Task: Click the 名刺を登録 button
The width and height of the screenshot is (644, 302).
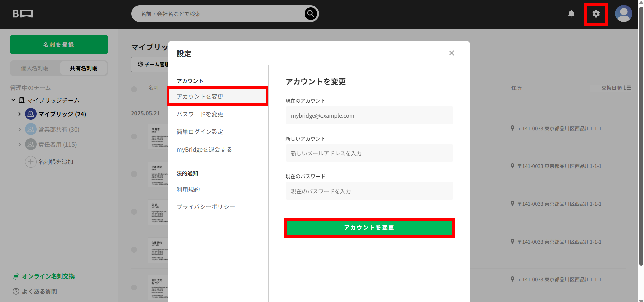Action: click(x=59, y=44)
